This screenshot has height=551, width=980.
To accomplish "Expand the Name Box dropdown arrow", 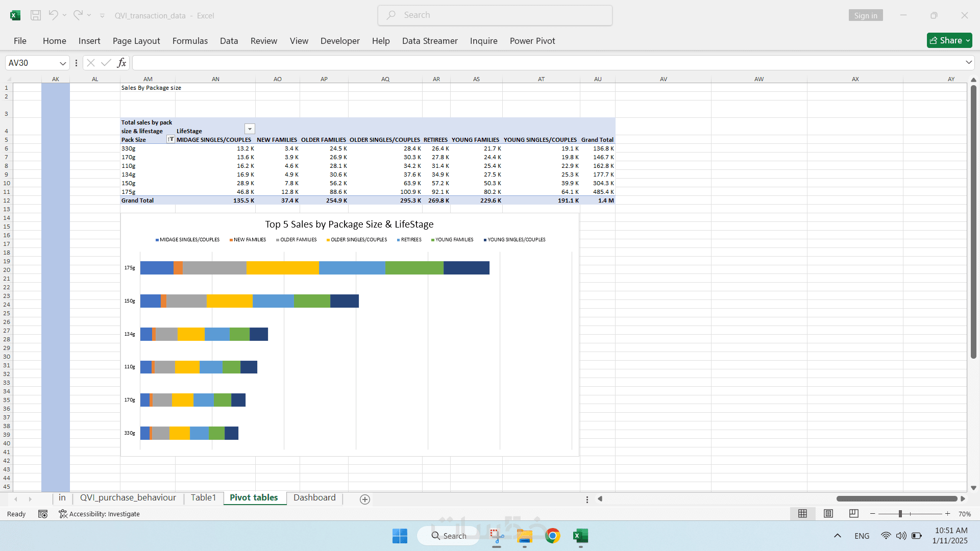I will click(63, 63).
